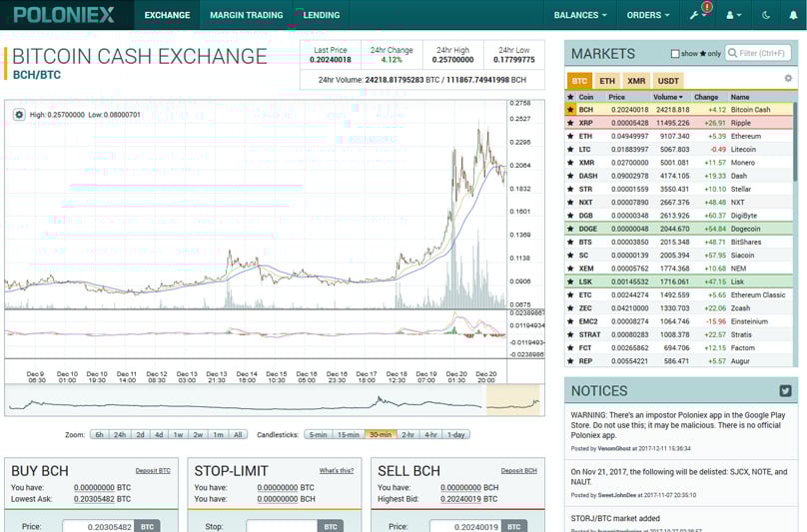Toggle the star for LSK row
The width and height of the screenshot is (807, 532).
click(x=570, y=281)
